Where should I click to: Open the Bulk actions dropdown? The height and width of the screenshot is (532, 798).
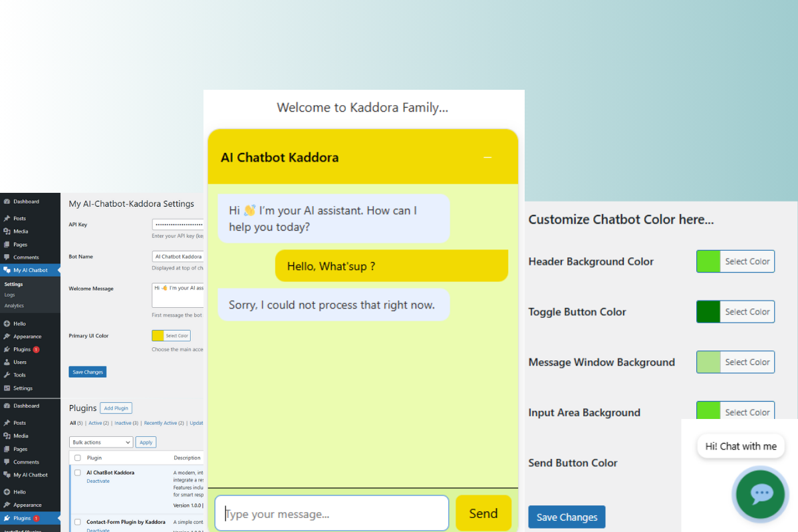[x=101, y=442]
